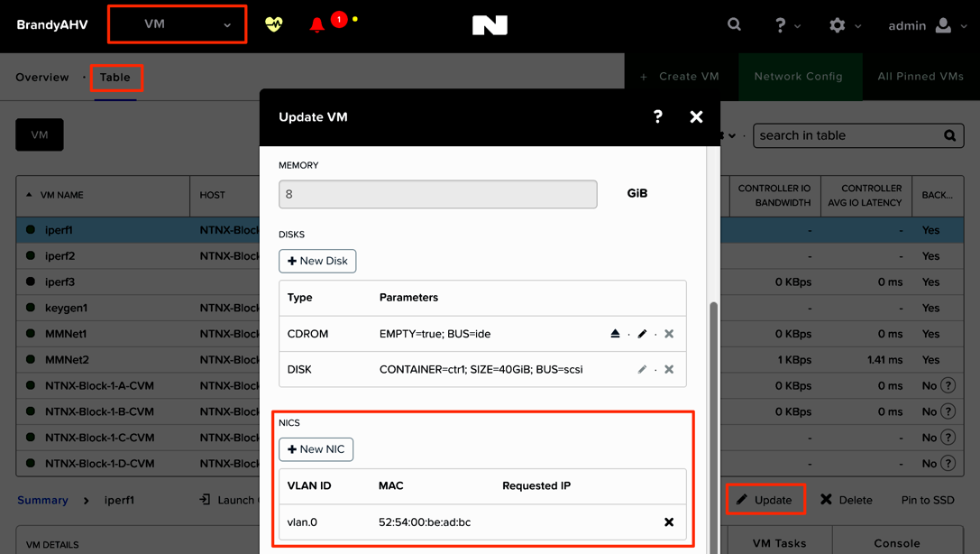Viewport: 980px width, 554px height.
Task: Edit the CDROM disk entry
Action: 642,333
